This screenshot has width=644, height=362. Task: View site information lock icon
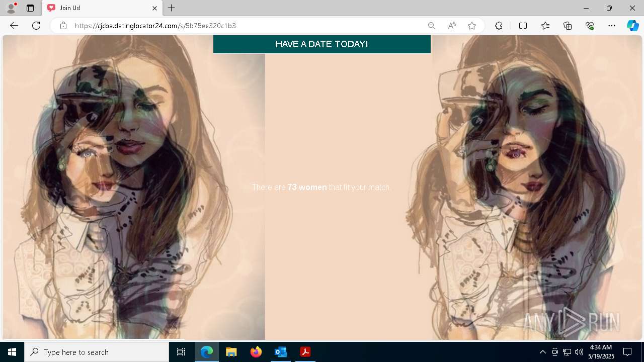point(63,26)
